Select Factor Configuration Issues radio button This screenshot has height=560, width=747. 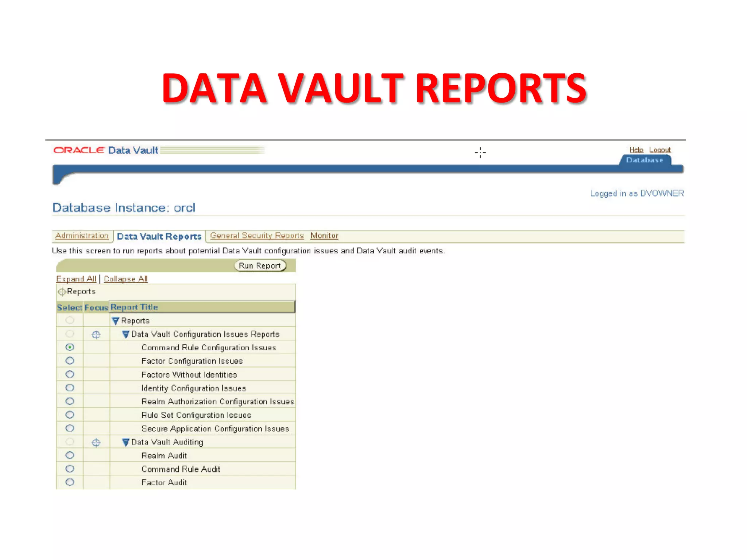[x=70, y=361]
